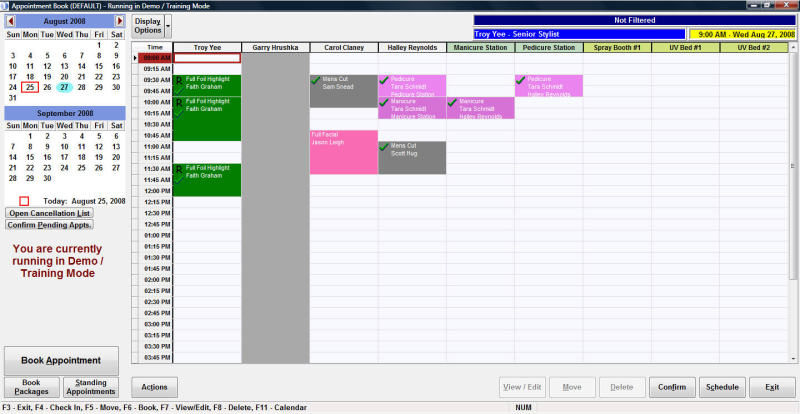Click the R icon on 9:30 Full Foil Highlight
800x414 pixels.
pyautogui.click(x=179, y=81)
